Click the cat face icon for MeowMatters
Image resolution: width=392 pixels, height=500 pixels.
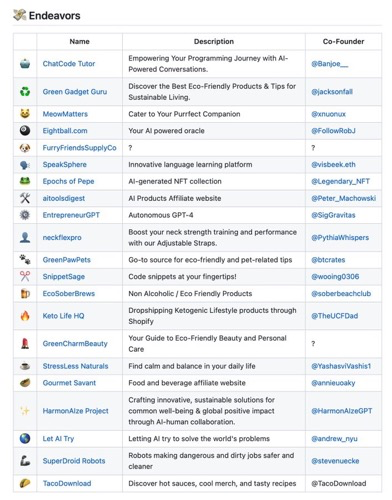tap(25, 114)
